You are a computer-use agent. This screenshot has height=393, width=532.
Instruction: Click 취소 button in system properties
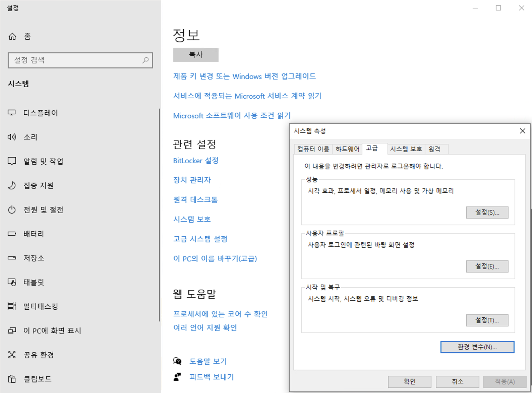(457, 381)
